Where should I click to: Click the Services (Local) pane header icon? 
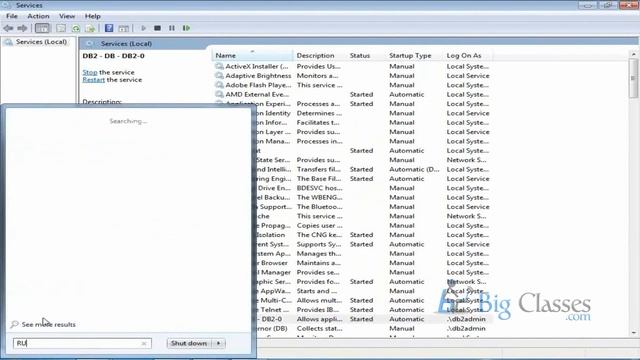[x=89, y=43]
